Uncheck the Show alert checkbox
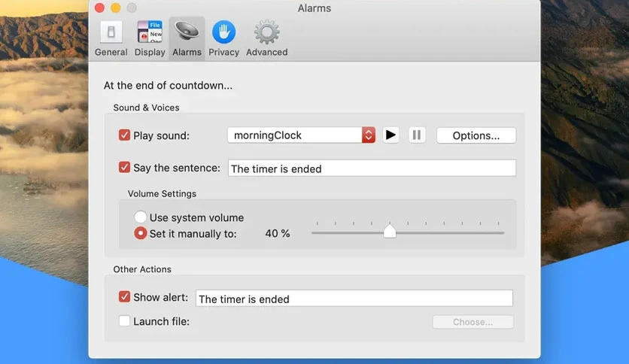 [x=124, y=296]
